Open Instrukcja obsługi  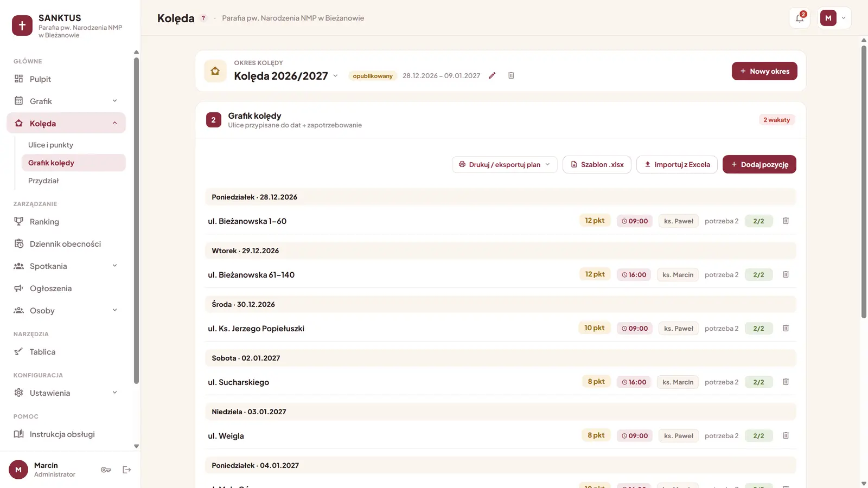[x=66, y=434]
